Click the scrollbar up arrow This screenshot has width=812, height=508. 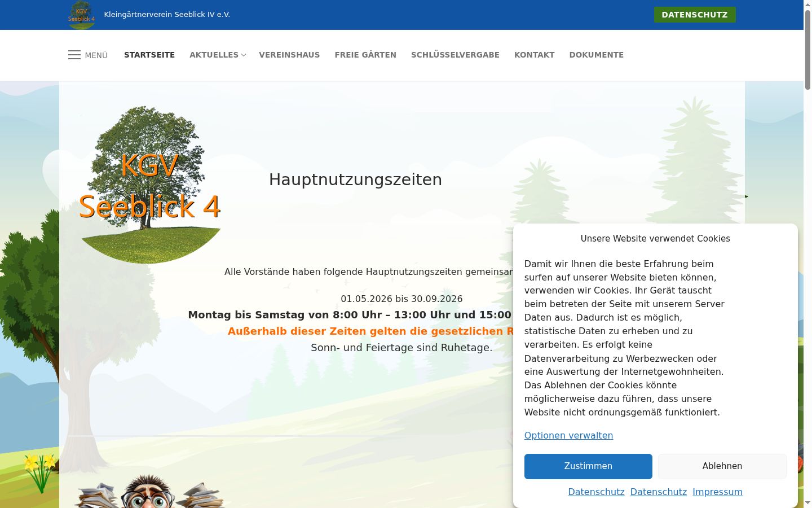pyautogui.click(x=807, y=5)
